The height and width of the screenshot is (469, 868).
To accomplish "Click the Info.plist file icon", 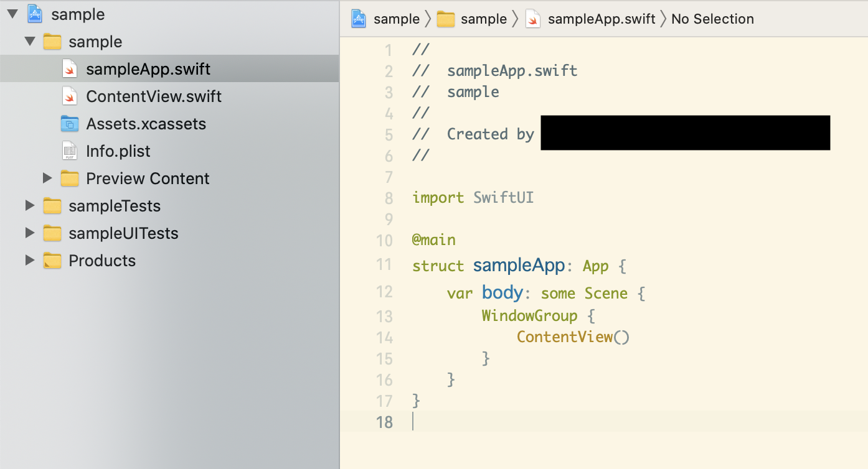I will pyautogui.click(x=70, y=151).
